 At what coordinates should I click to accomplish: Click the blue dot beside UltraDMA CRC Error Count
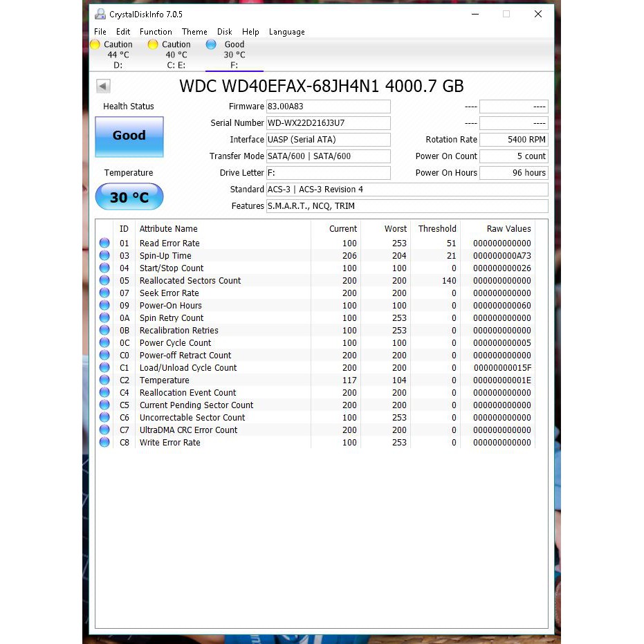coord(104,430)
